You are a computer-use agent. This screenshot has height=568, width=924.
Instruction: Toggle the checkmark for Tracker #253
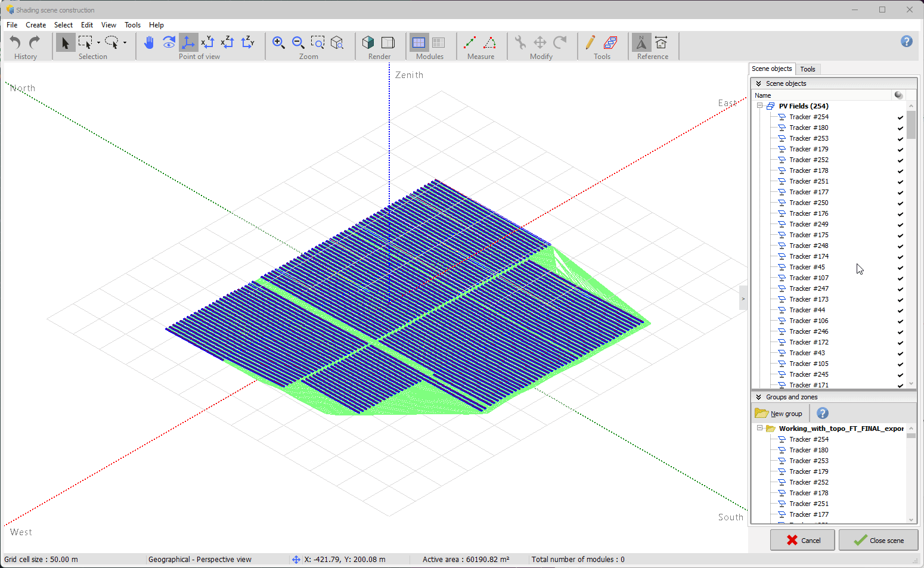tap(900, 139)
